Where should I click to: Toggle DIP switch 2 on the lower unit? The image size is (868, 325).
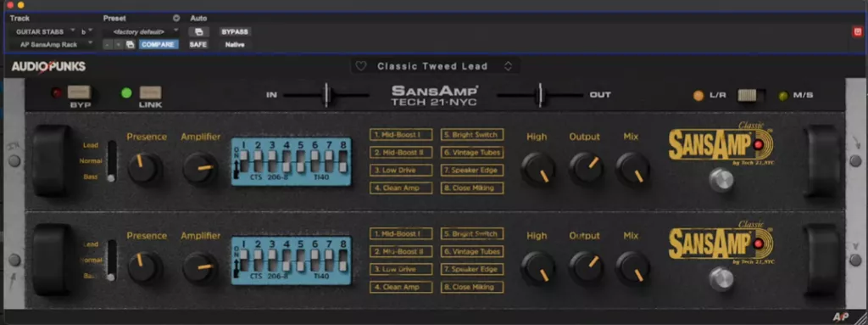258,261
